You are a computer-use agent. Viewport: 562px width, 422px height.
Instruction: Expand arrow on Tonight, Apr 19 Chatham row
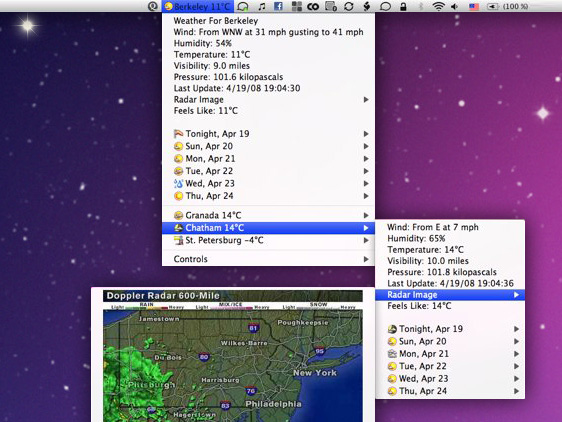coord(516,329)
